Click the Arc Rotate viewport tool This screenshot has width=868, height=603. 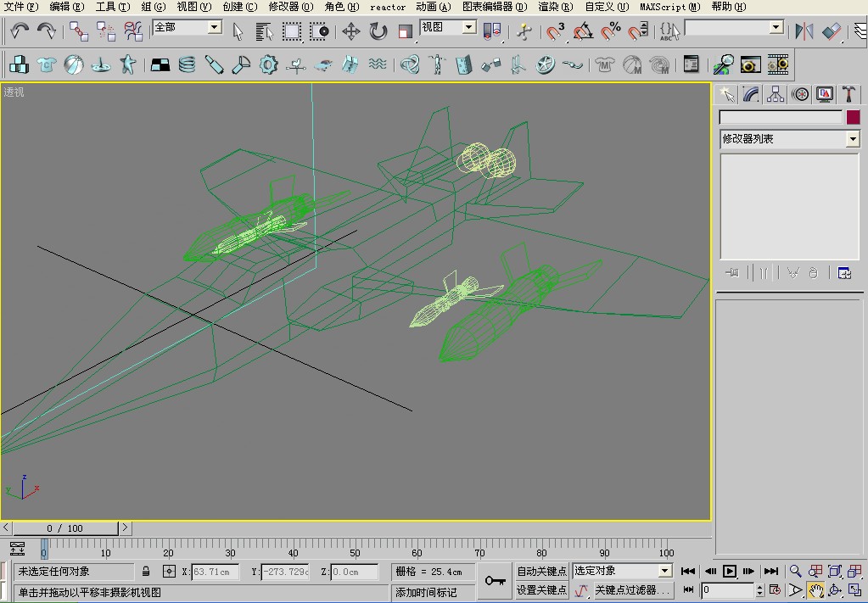pos(834,590)
